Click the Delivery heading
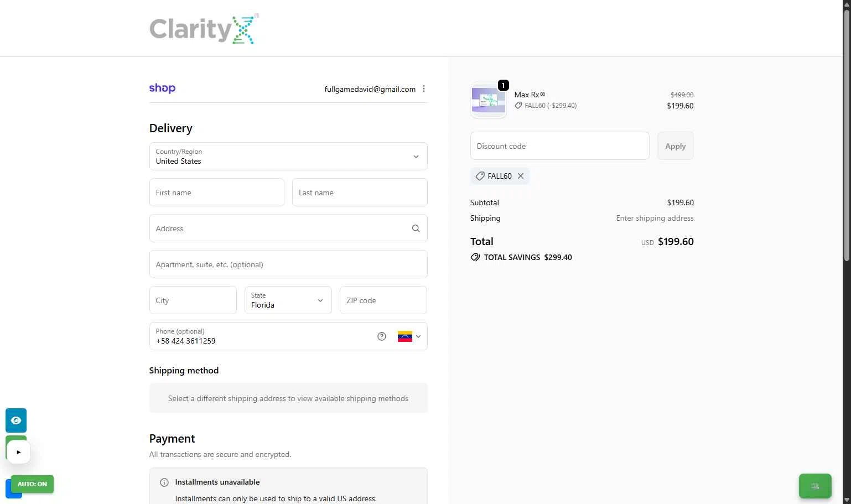Image resolution: width=851 pixels, height=504 pixels. (171, 128)
